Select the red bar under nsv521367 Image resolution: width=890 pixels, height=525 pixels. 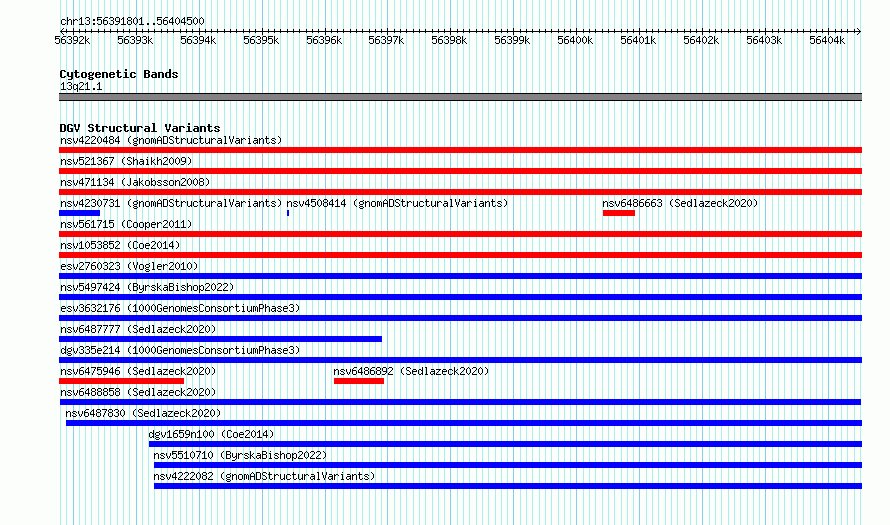pyautogui.click(x=460, y=171)
